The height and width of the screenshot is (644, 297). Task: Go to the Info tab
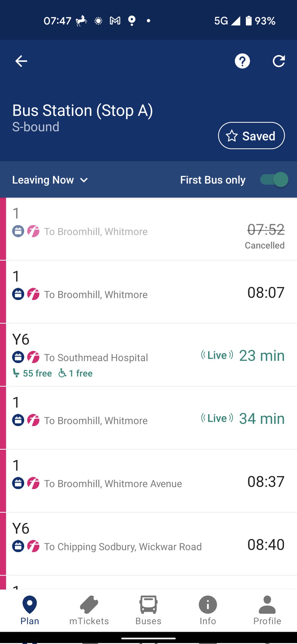pyautogui.click(x=208, y=610)
